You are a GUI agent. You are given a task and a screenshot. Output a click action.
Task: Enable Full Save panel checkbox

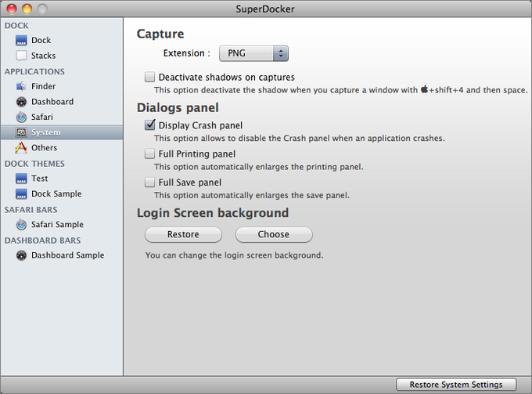coord(149,182)
